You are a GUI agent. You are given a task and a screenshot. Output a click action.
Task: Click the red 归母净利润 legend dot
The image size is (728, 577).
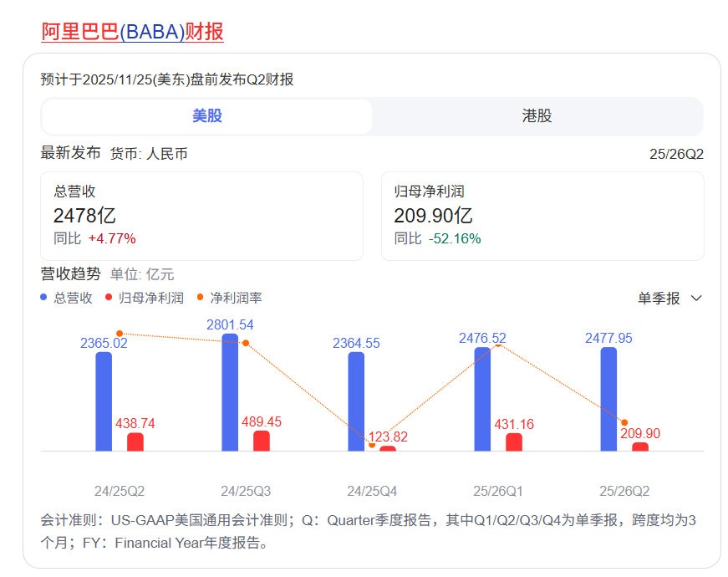click(109, 298)
